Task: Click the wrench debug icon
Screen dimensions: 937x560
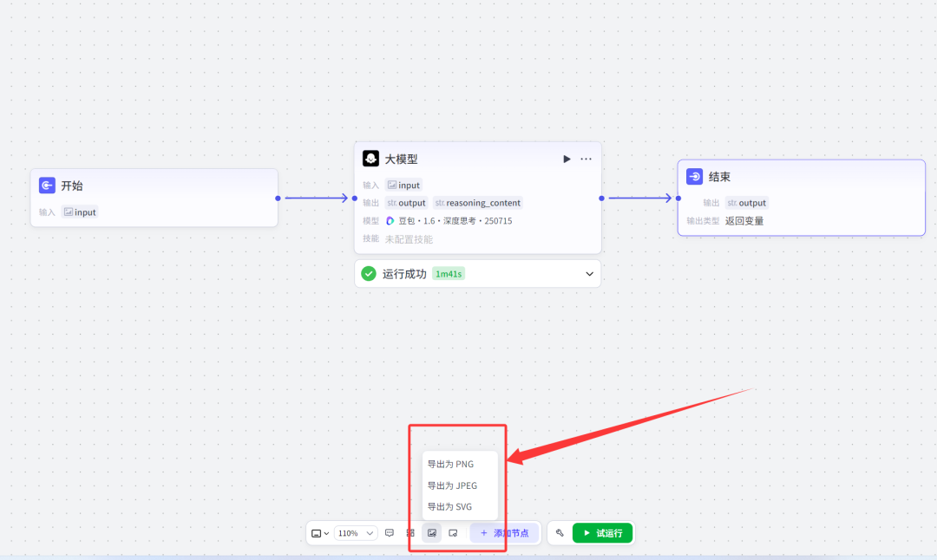Action: point(560,532)
